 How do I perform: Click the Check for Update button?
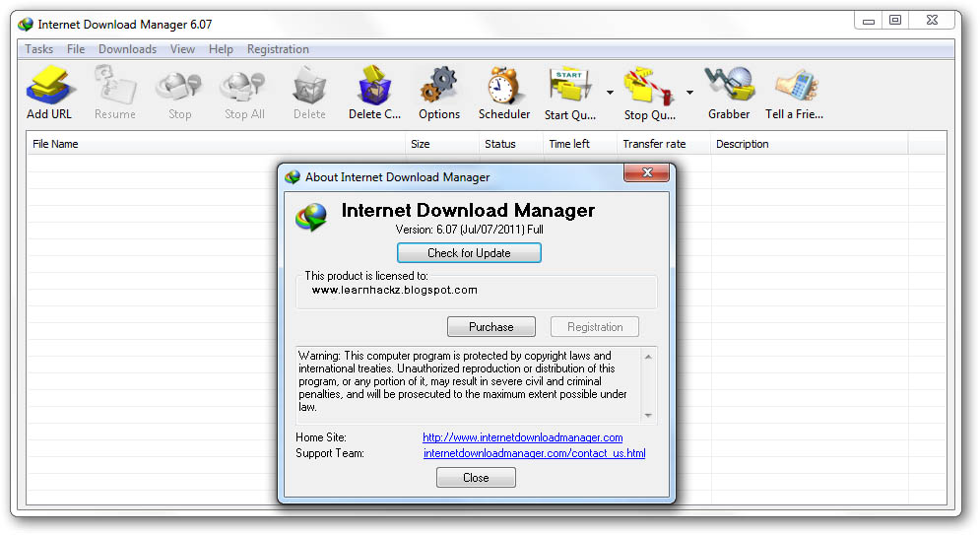[469, 253]
